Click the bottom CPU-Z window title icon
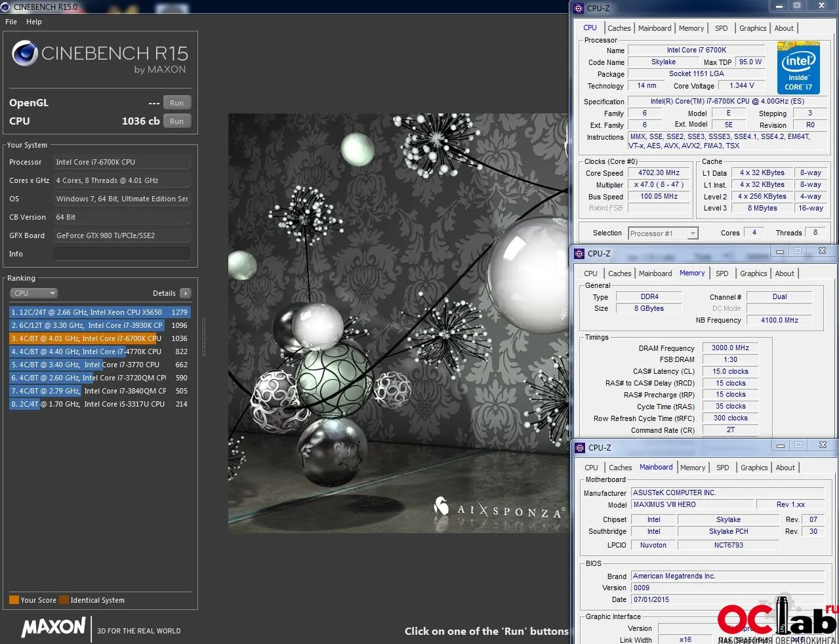Screen dimensions: 839x644 point(580,448)
